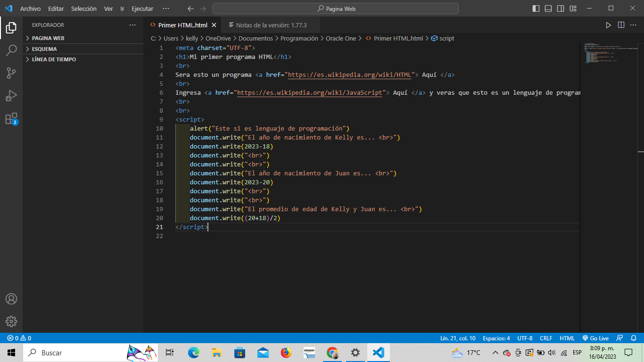Toggle primary sidebar visibility
This screenshot has width=644, height=362.
point(536,8)
